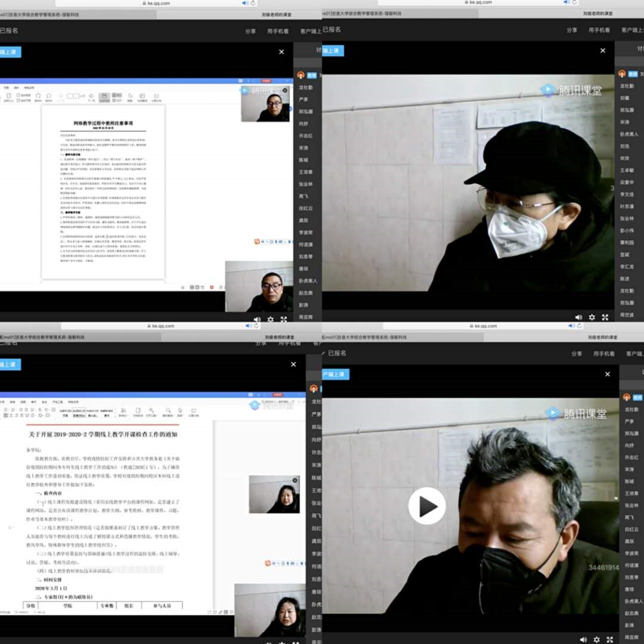This screenshot has height=644, width=644.
Task: Open settings gear in top-left video player
Action: point(270,320)
